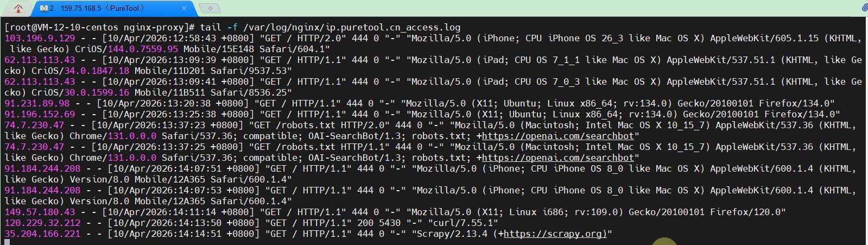This screenshot has height=245, width=868.
Task: Click the paperclip icon at top right
Action: [864, 8]
